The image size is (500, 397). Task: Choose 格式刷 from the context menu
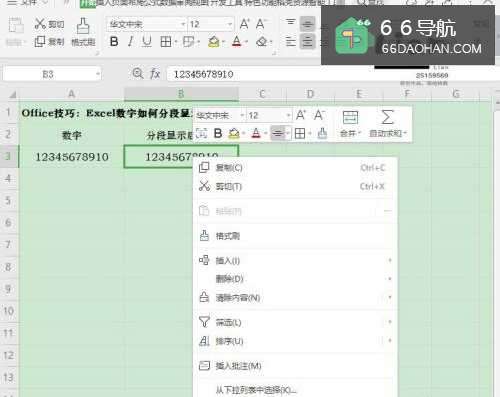(x=295, y=236)
